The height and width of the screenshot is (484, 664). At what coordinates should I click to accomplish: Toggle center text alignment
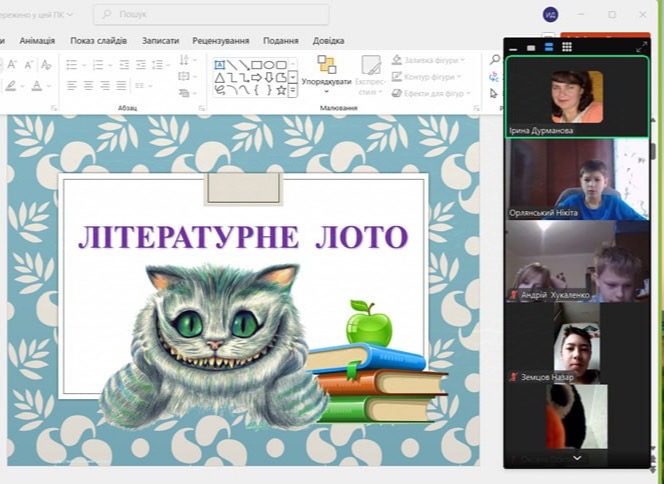pos(88,86)
